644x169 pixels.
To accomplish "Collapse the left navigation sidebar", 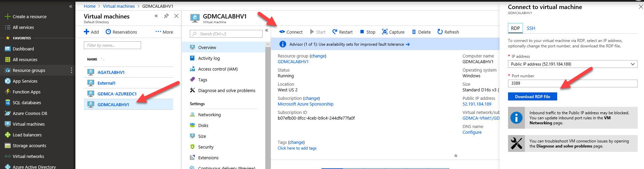I will click(x=71, y=6).
